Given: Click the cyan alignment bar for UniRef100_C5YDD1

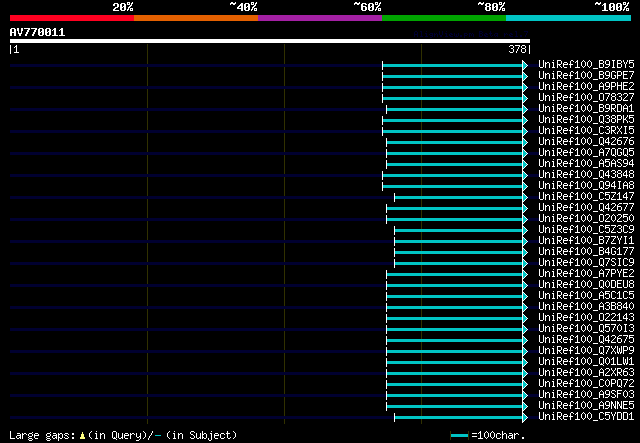Looking at the screenshot, I should pyautogui.click(x=461, y=418).
